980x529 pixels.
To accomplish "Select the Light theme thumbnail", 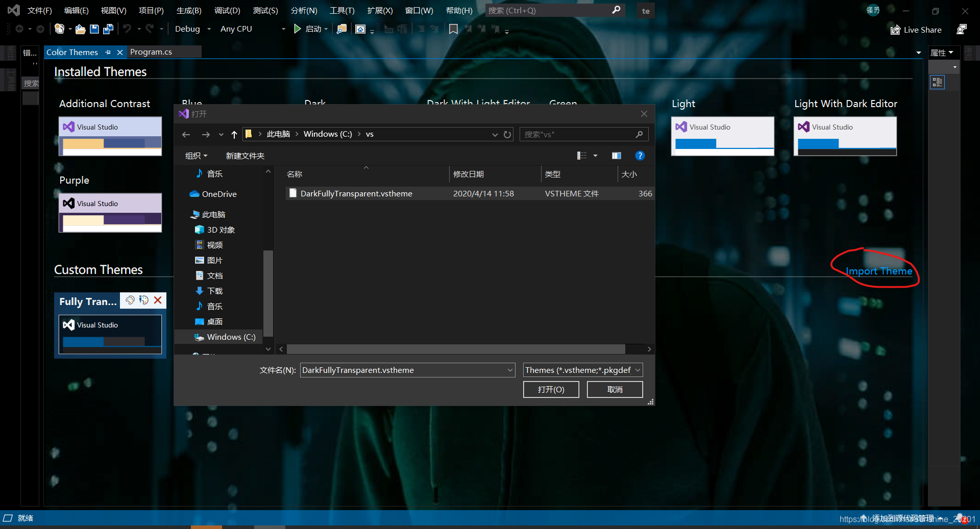I will (722, 136).
